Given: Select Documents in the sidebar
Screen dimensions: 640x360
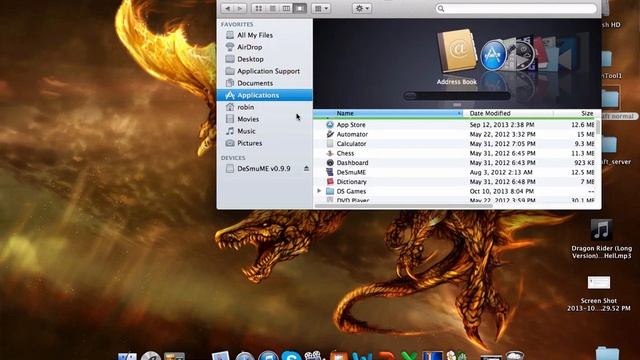Looking at the screenshot, I should point(264,83).
